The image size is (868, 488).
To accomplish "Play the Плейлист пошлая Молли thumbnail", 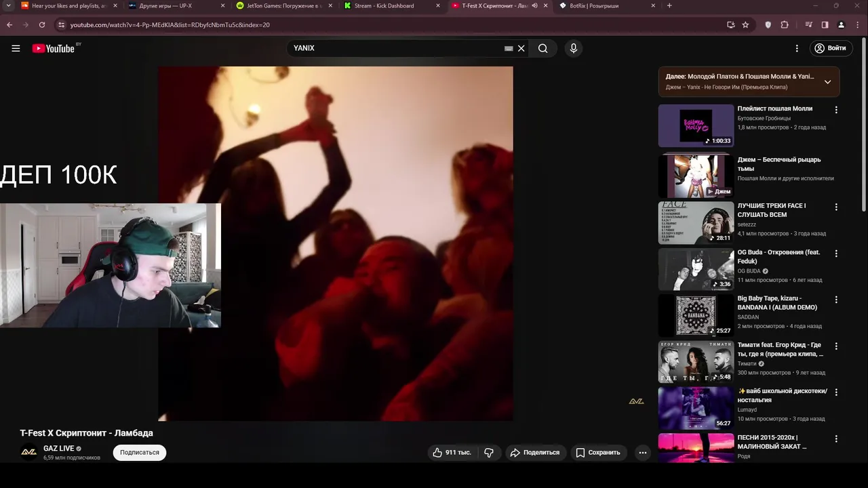I will click(x=696, y=125).
